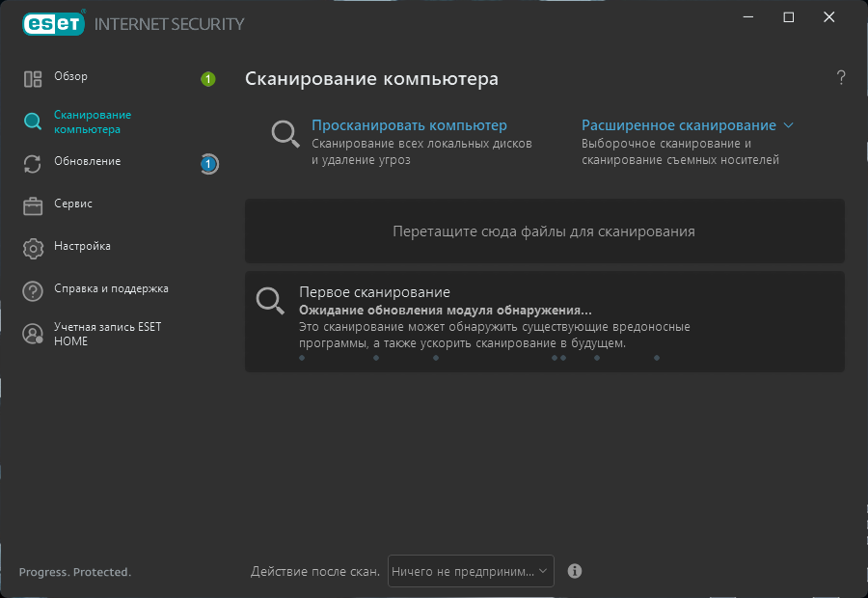Go to the Обновление menu section
Image resolution: width=868 pixels, height=598 pixels.
(88, 161)
